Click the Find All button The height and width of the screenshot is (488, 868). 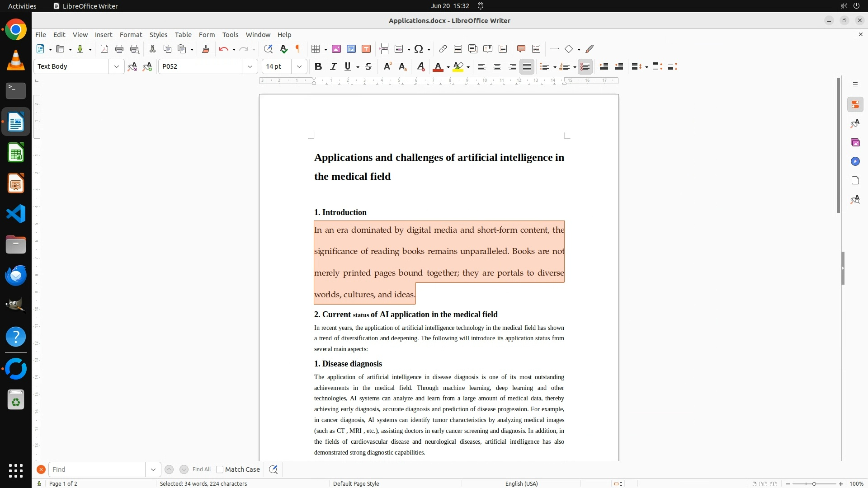[x=201, y=469]
